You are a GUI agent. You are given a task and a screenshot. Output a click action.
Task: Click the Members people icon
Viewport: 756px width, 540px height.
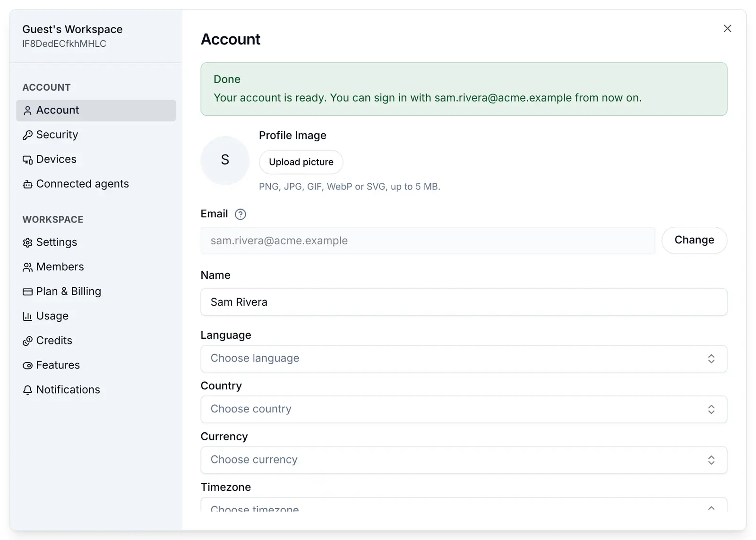[27, 267]
